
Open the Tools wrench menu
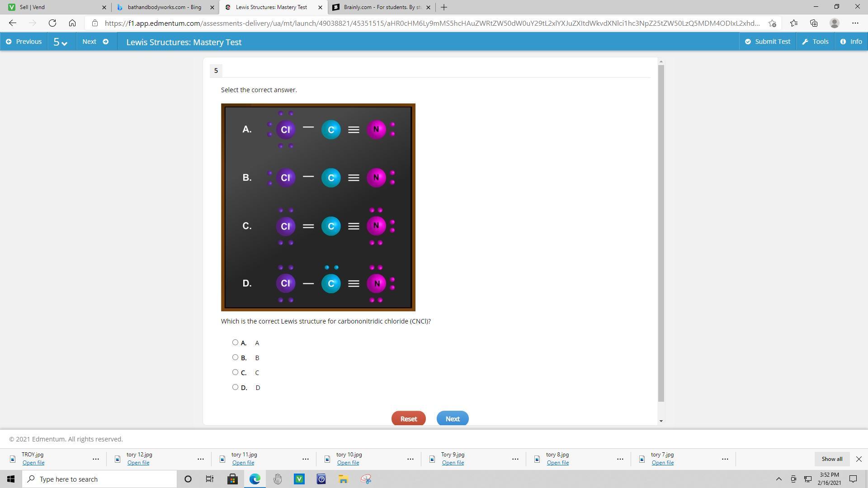815,42
